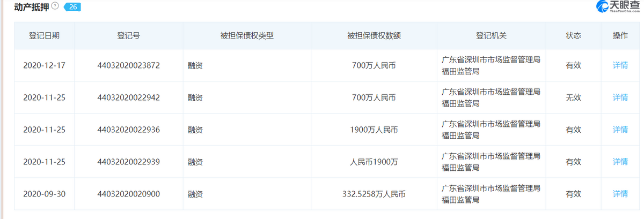Open 详情 for registration 44032020022942
644x219 pixels.
[620, 97]
